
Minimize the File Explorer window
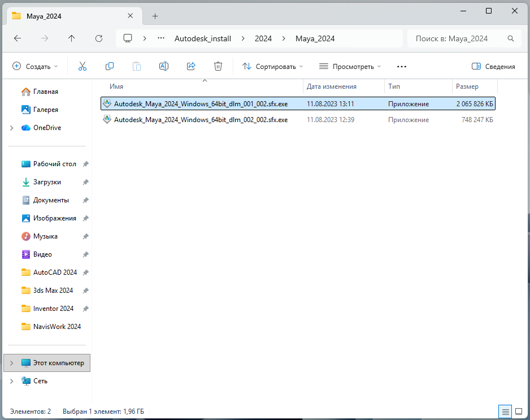coord(463,11)
